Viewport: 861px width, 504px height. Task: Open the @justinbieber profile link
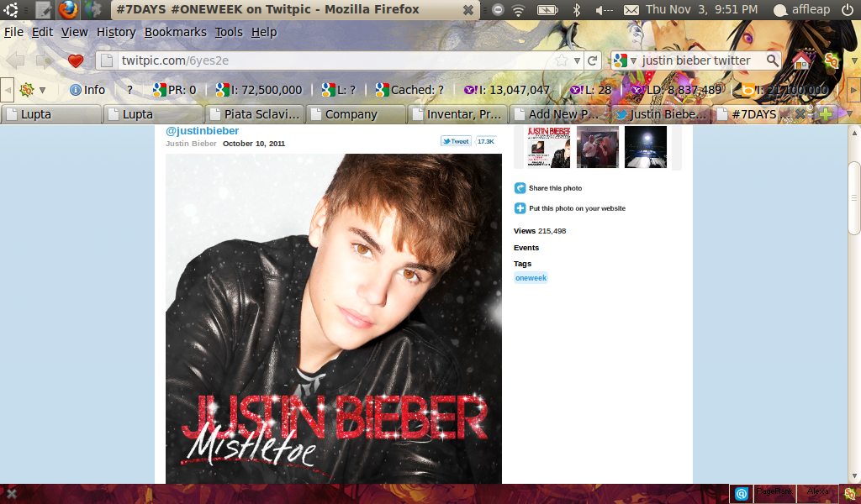(x=202, y=130)
